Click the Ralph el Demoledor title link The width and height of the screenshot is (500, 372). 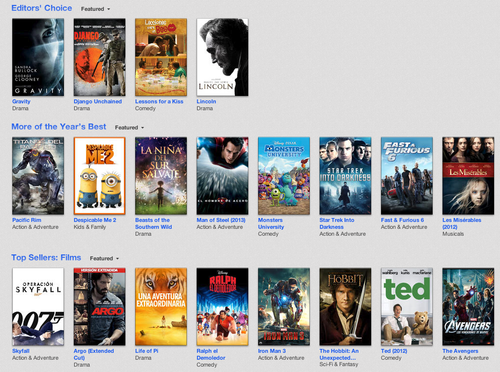pos(211,354)
